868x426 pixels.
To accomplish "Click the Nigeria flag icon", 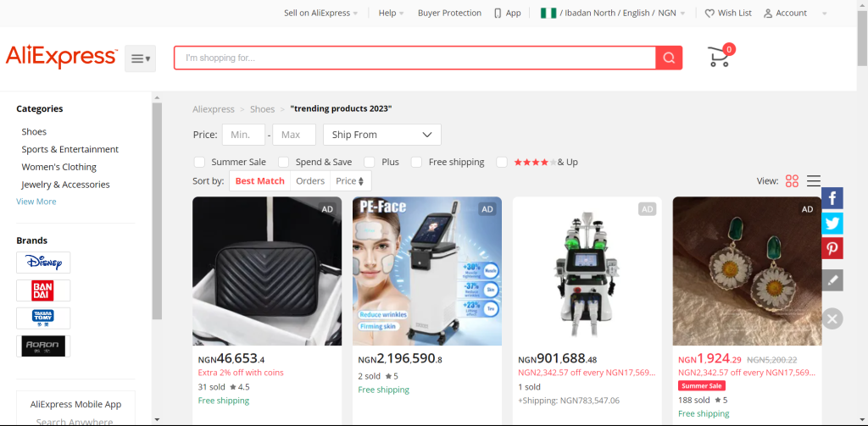I will 548,13.
